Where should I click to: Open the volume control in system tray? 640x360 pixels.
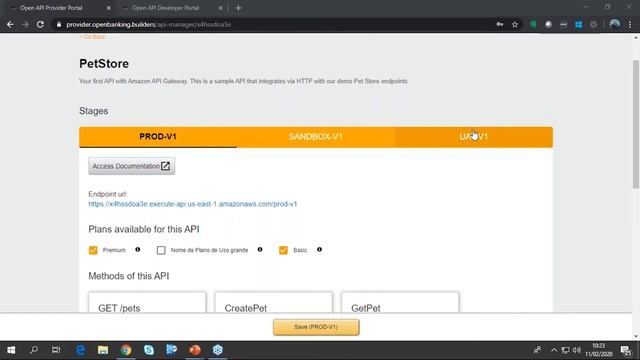[x=576, y=350]
